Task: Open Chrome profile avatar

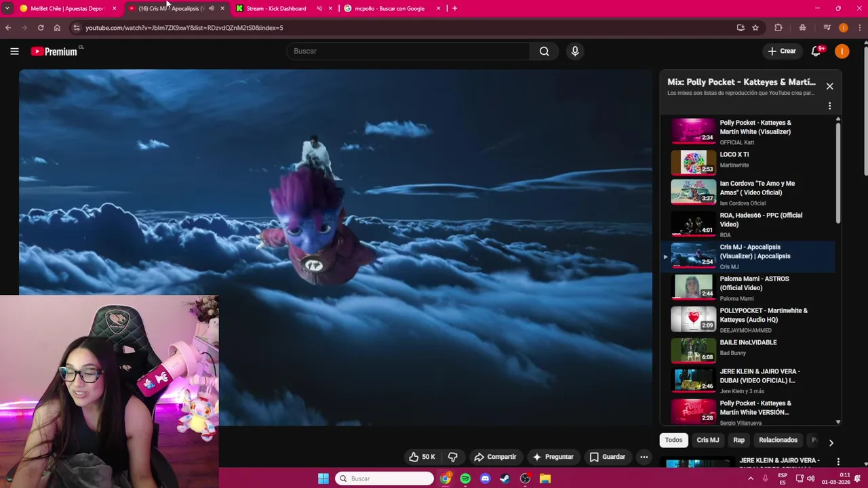Action: pyautogui.click(x=843, y=28)
